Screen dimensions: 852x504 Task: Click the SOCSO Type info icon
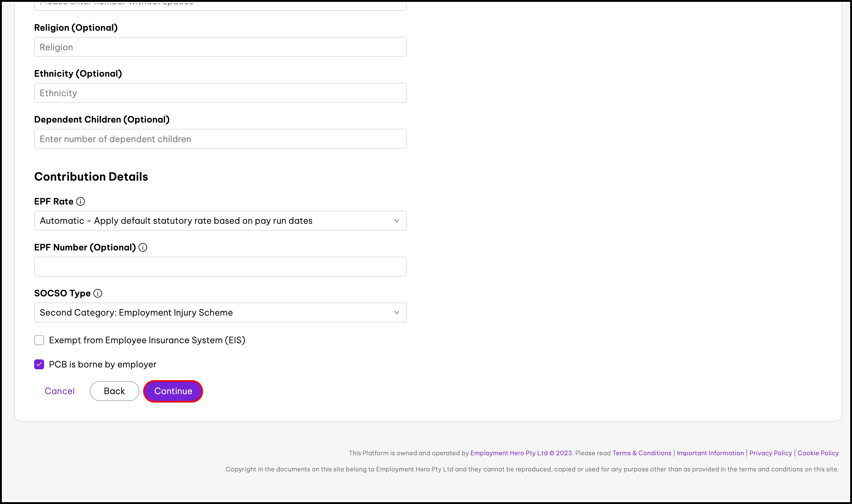tap(98, 293)
